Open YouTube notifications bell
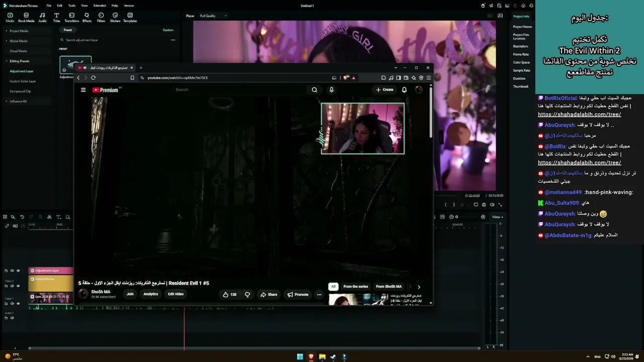The image size is (644, 362). tap(404, 89)
